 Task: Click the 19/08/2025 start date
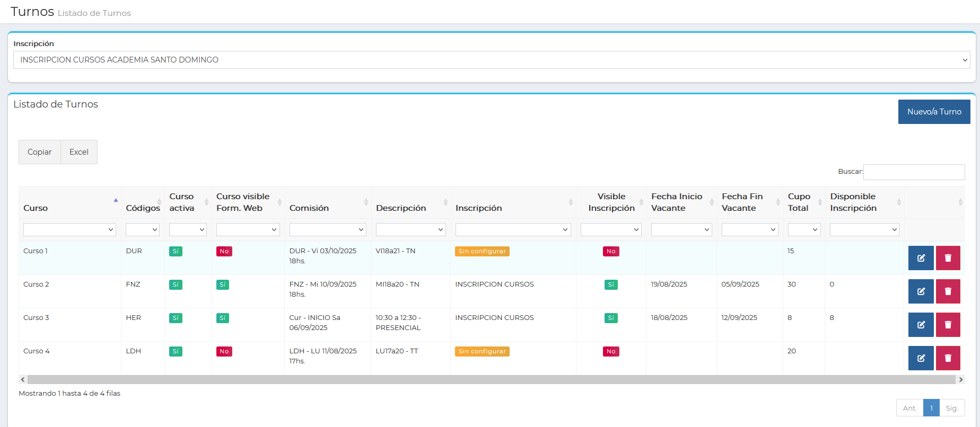pos(669,284)
